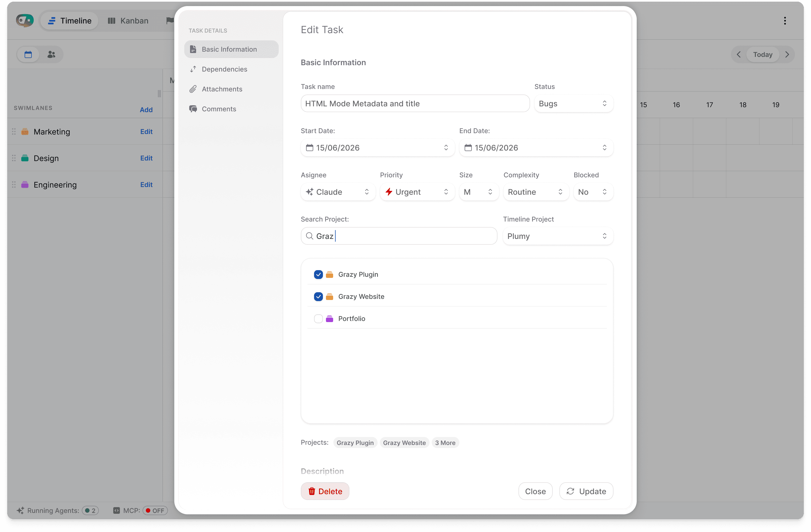The width and height of the screenshot is (811, 532).
Task: Select the calendar view icon
Action: click(x=28, y=54)
